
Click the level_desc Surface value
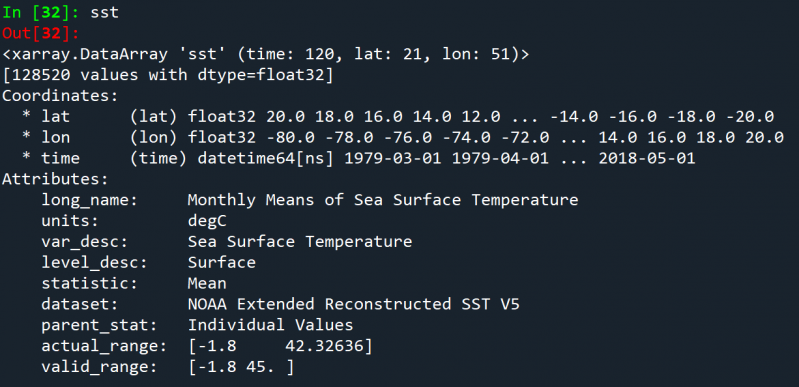222,263
